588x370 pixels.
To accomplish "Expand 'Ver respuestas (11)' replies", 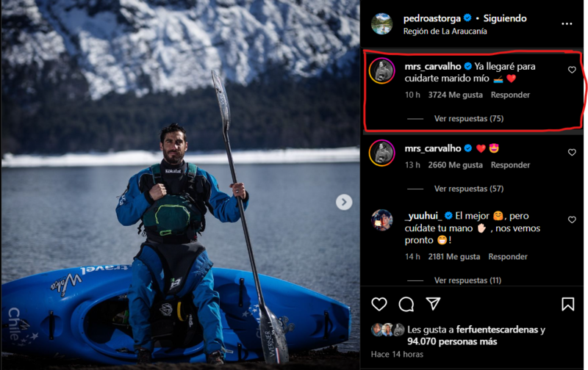I will coord(467,280).
